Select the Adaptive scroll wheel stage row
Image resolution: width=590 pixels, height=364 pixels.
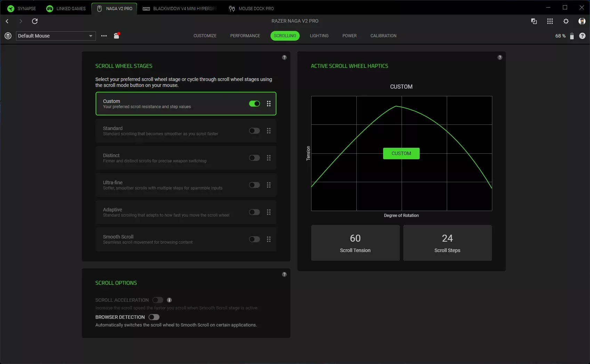click(186, 212)
